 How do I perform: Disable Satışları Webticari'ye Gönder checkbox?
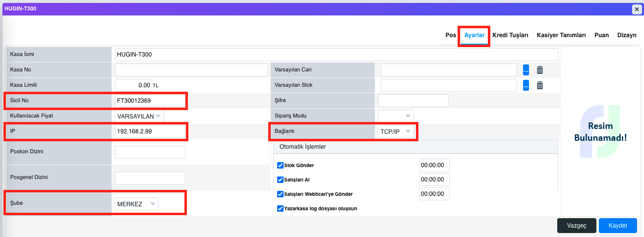click(280, 194)
